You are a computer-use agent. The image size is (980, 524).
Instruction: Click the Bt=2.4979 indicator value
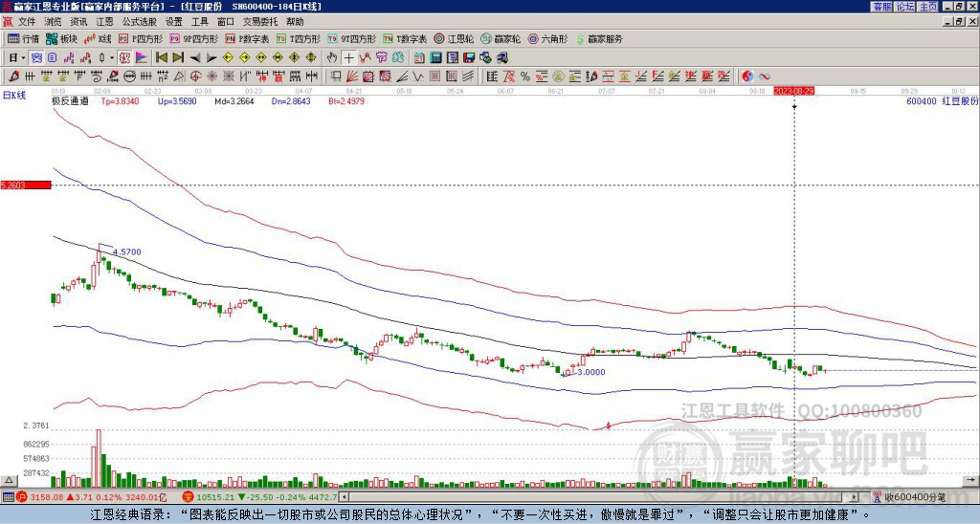click(346, 100)
